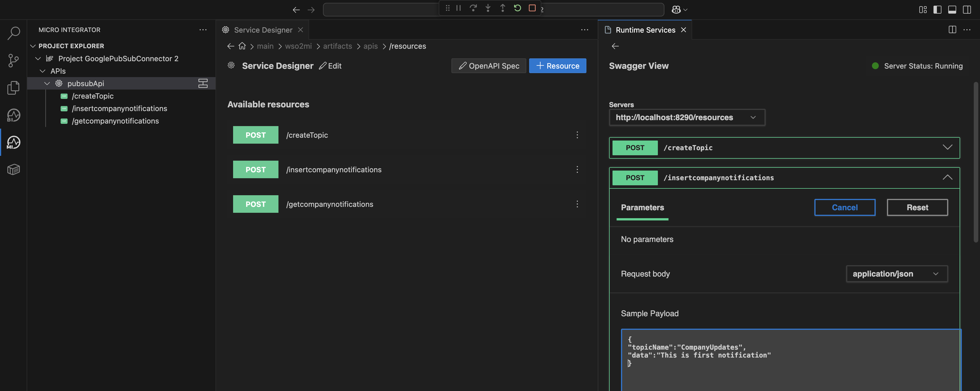Click the OpenAPI Spec button

489,66
